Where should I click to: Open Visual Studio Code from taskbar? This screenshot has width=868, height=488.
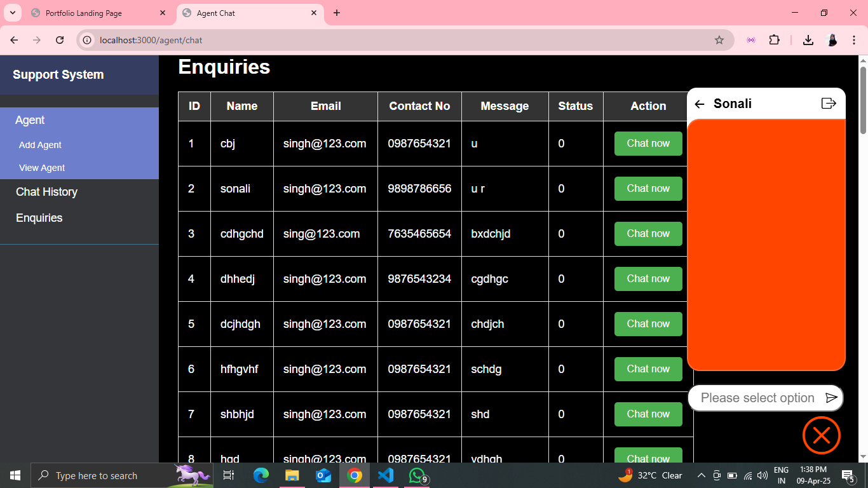pos(386,475)
